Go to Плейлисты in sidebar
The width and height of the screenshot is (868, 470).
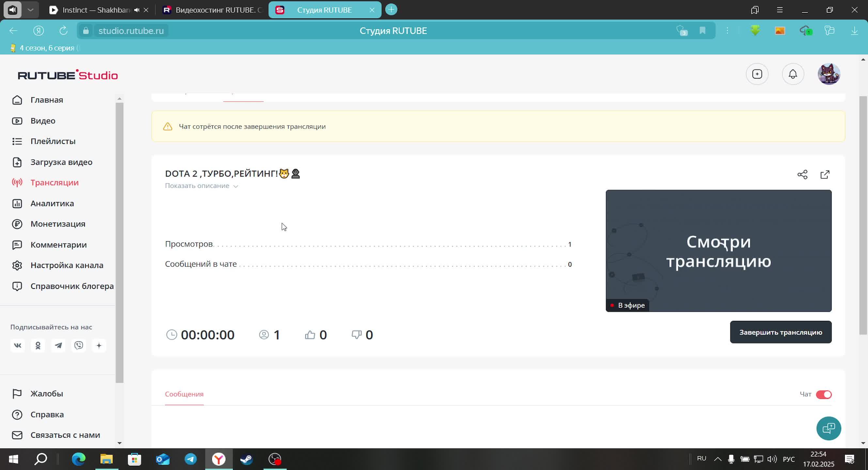(44, 141)
